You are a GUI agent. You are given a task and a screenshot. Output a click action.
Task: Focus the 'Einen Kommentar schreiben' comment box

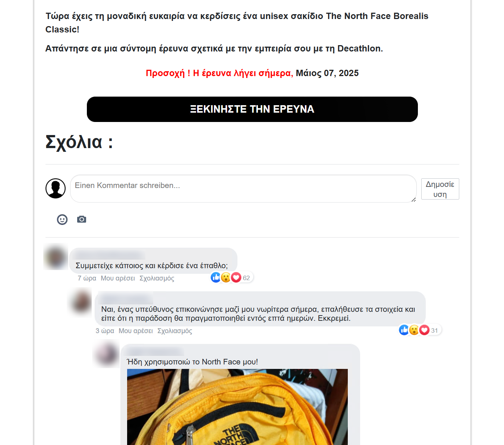243,189
